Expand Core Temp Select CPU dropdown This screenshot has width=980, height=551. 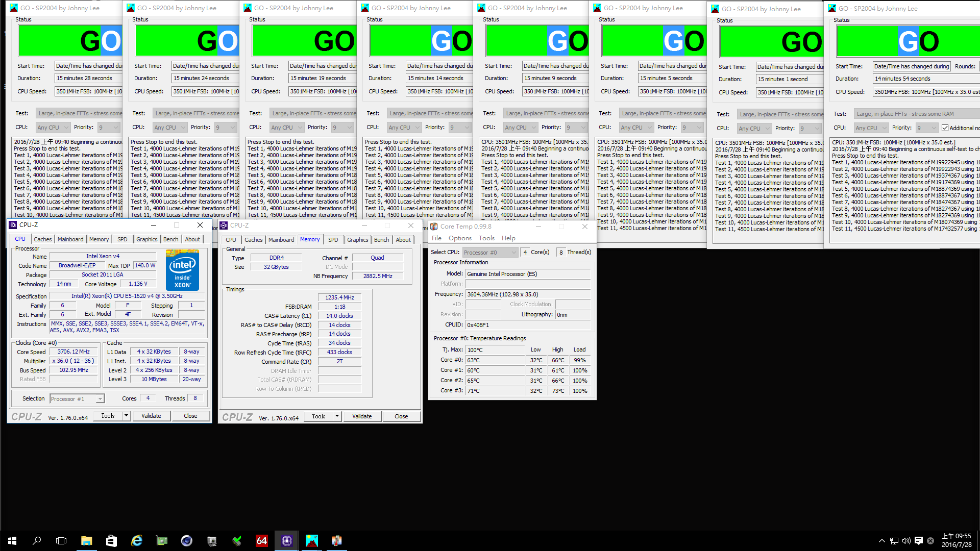[491, 253]
